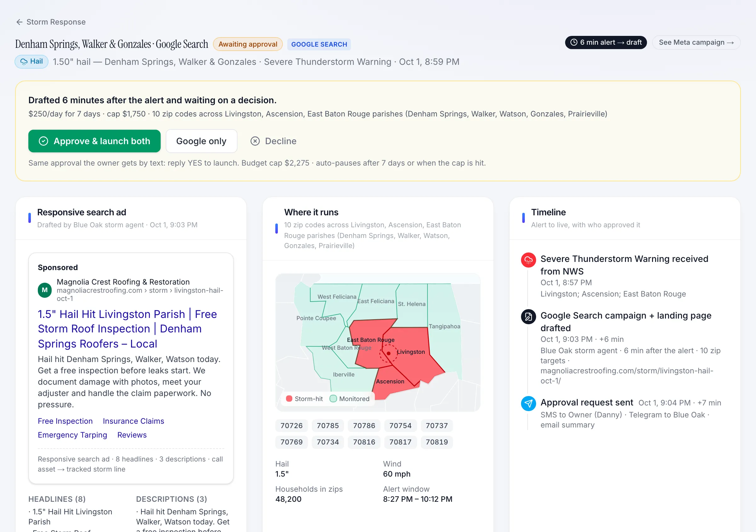Select zip code chip 70726

(x=291, y=425)
